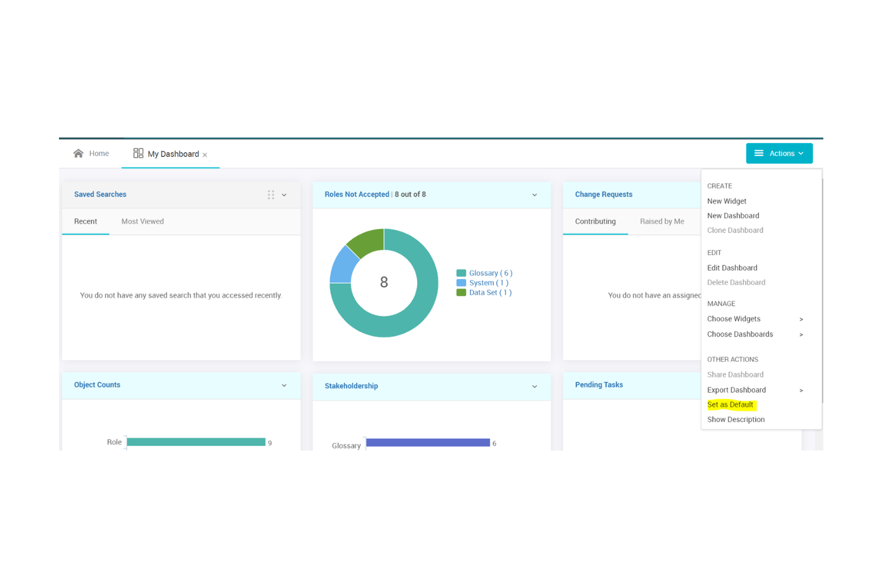Click the Choose Dashboards arrow indicator
This screenshot has height=588, width=882.
click(801, 335)
